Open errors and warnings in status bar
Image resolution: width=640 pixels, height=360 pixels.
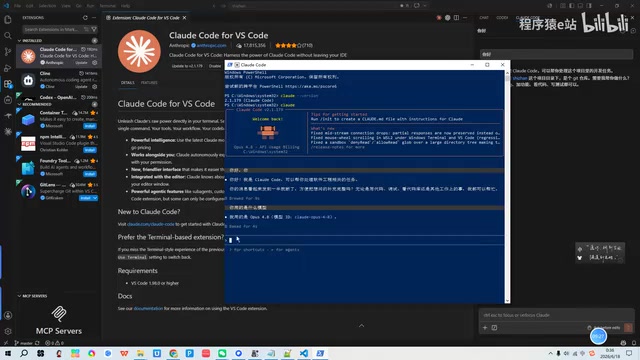point(54,343)
